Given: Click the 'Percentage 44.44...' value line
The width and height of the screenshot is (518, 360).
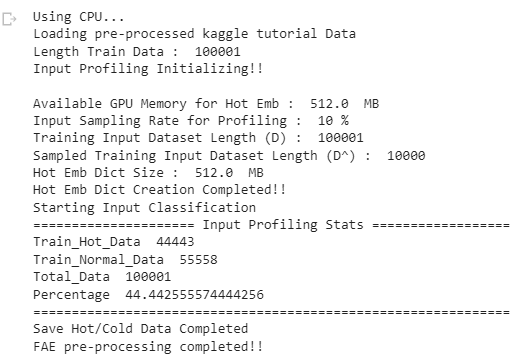Looking at the screenshot, I should point(148,295).
